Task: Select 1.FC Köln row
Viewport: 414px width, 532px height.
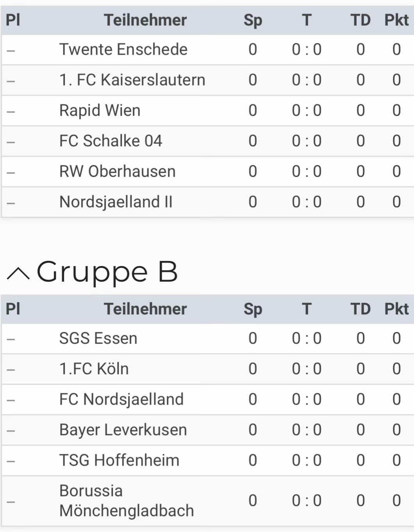Action: point(208,369)
